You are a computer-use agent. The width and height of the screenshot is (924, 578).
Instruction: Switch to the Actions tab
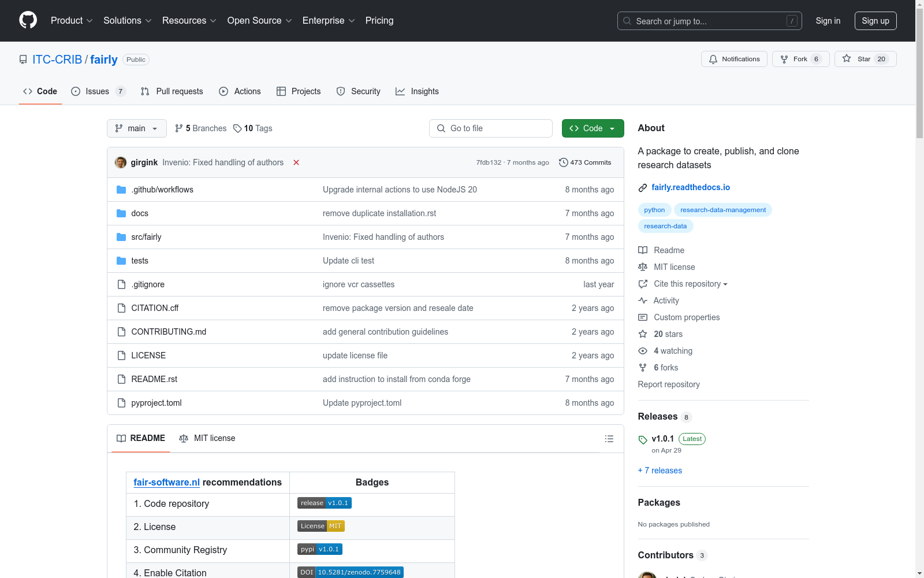point(240,91)
